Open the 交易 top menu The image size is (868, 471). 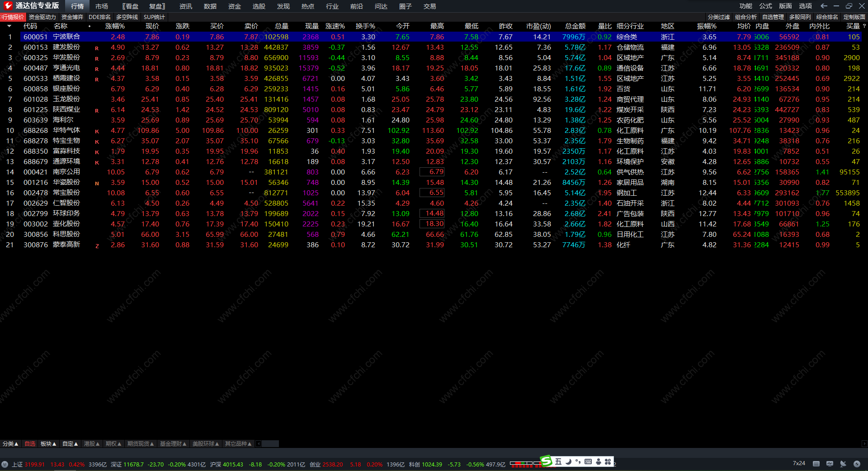pyautogui.click(x=430, y=6)
